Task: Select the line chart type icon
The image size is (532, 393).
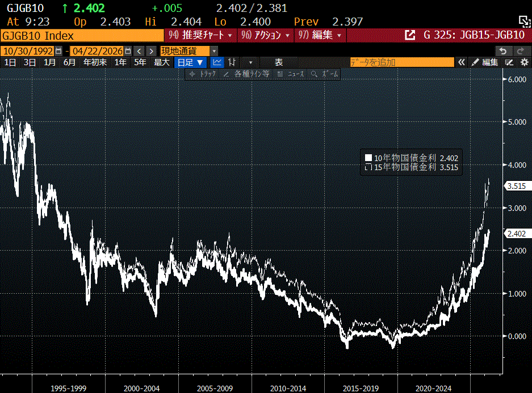Action: tap(217, 62)
